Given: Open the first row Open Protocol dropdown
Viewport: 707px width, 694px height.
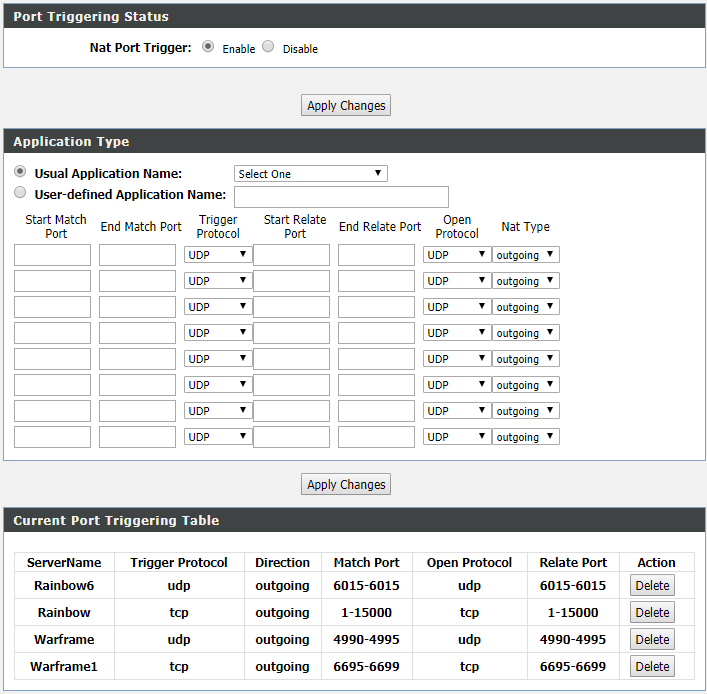Looking at the screenshot, I should (x=457, y=255).
